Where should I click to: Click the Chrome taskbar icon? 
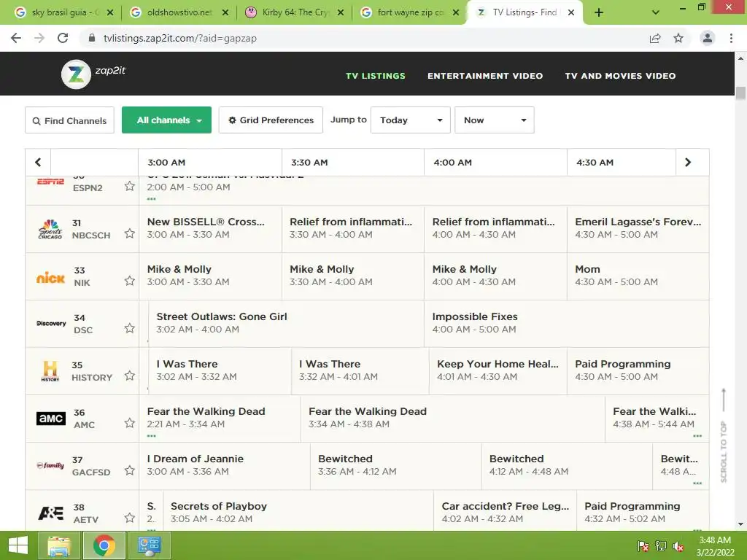(x=104, y=545)
